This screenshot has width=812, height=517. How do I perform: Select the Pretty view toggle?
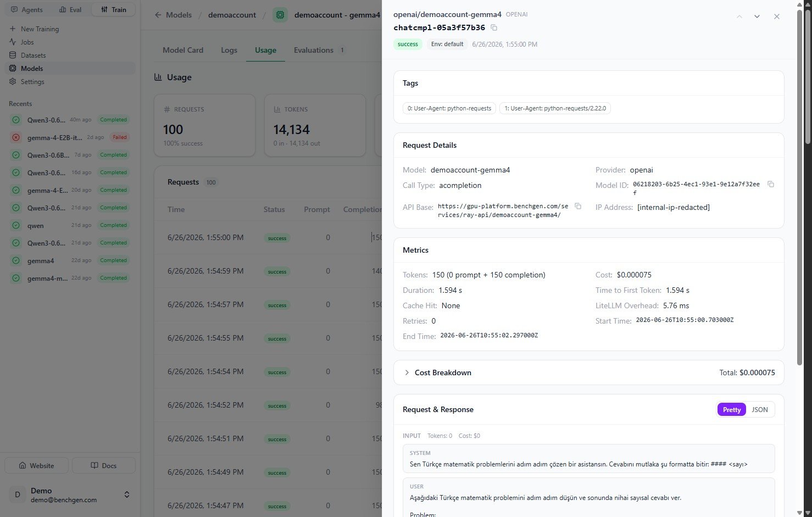click(x=731, y=409)
